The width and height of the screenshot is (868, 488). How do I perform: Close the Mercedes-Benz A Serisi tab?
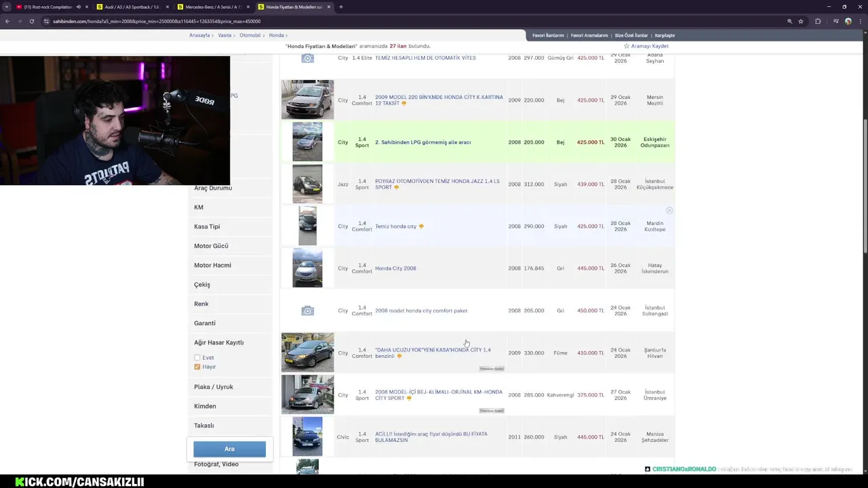tap(248, 7)
